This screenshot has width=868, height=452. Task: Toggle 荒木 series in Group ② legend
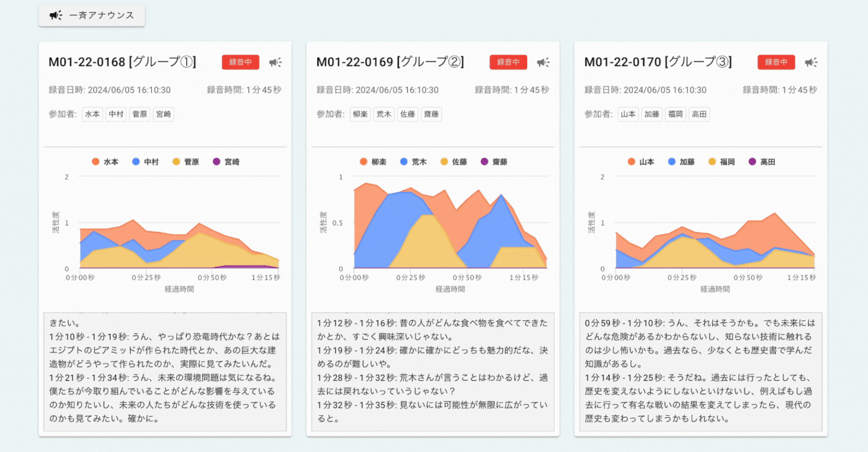click(x=413, y=162)
